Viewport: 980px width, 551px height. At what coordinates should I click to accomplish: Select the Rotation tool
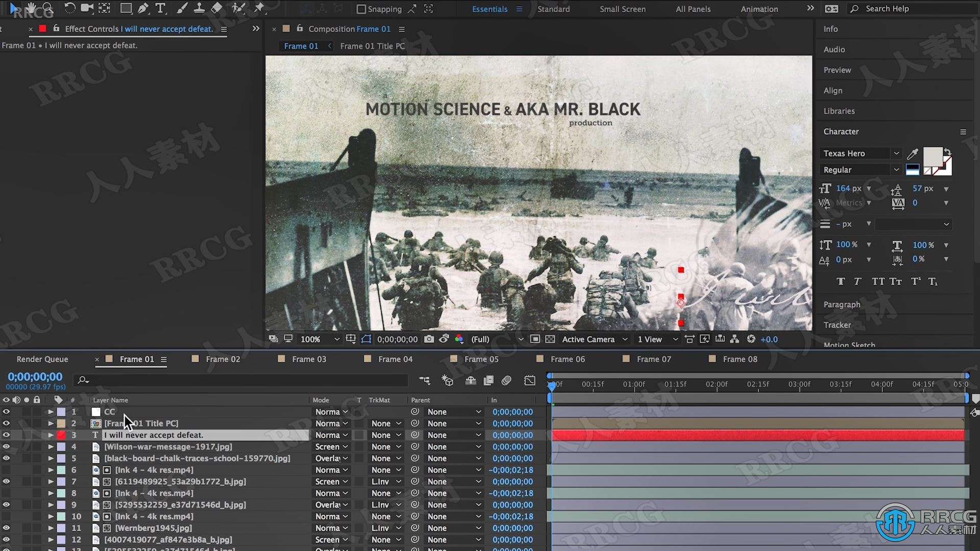(69, 8)
